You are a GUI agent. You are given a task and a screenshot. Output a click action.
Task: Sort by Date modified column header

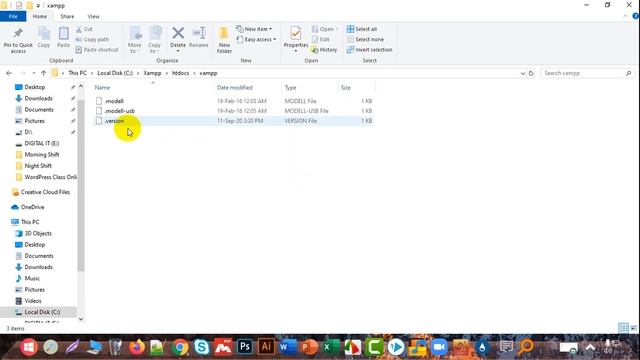(x=235, y=88)
